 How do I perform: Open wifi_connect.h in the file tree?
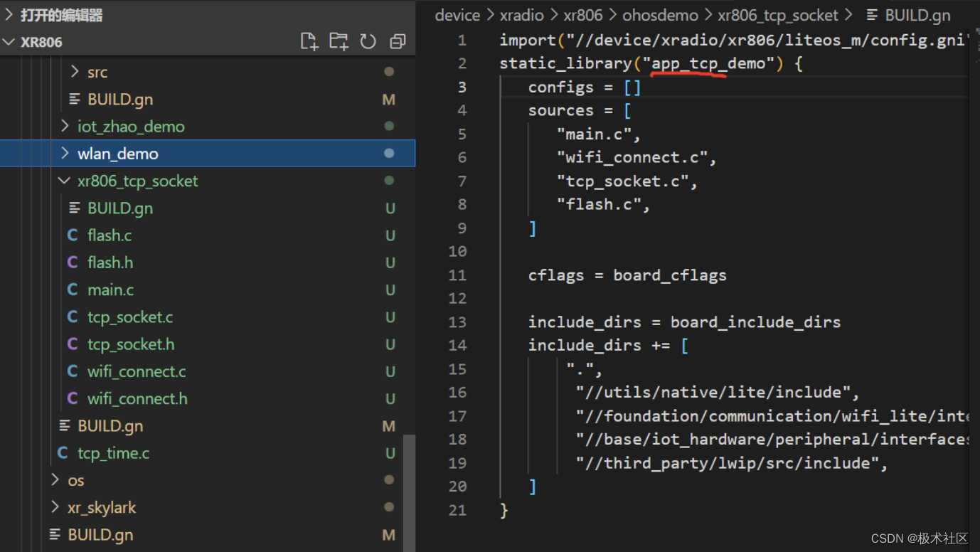coord(137,398)
